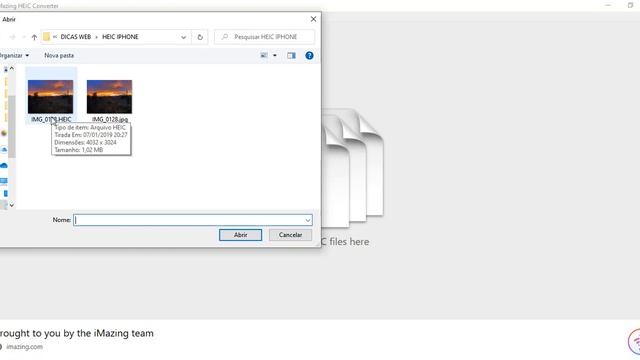This screenshot has width=640, height=360.
Task: Select the IMG_0128.jpg thumbnail
Action: click(x=109, y=97)
